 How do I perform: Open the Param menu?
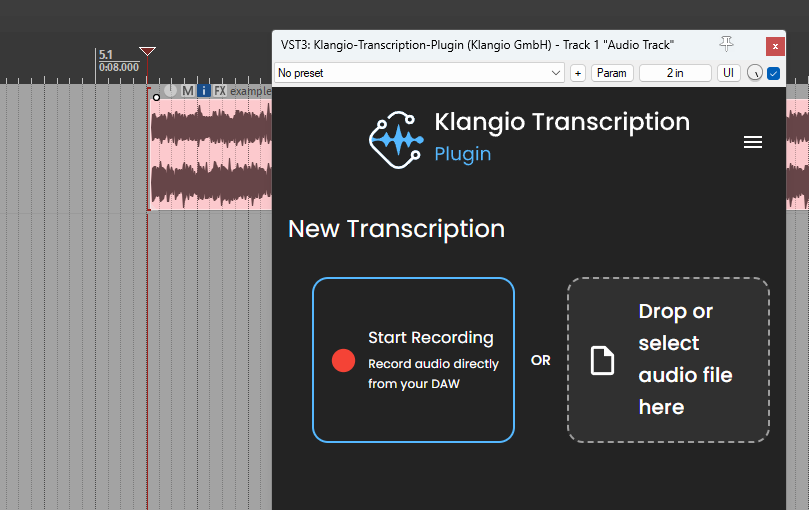point(612,73)
